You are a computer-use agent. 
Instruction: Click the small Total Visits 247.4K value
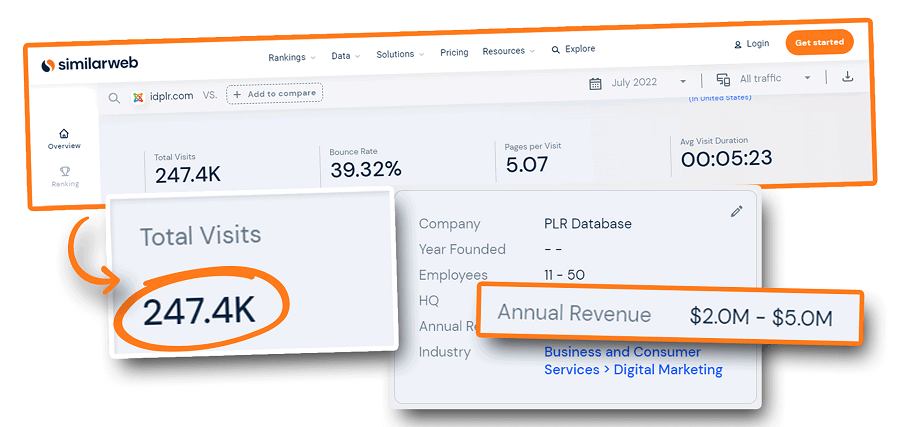point(188,174)
